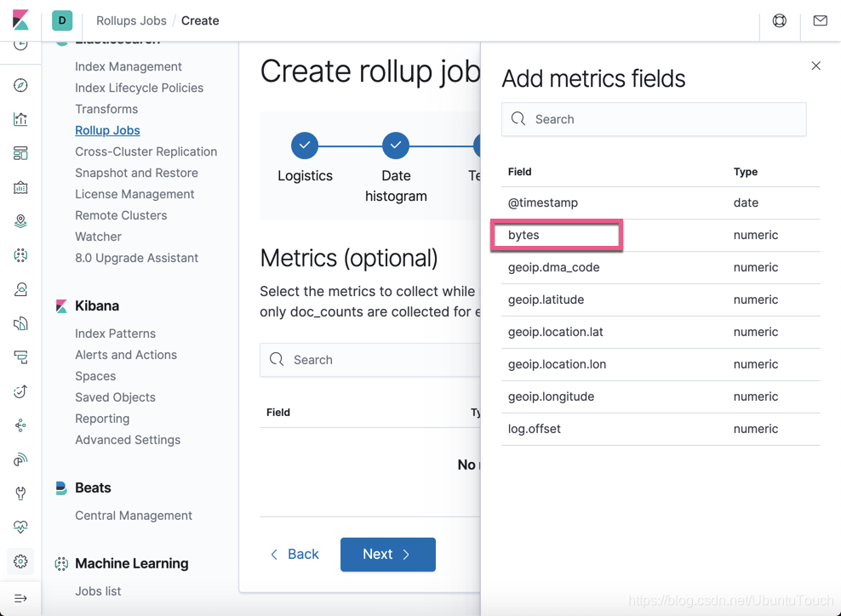The width and height of the screenshot is (841, 616).
Task: Open Machine Learning icon in left sidebar
Action: (x=20, y=255)
